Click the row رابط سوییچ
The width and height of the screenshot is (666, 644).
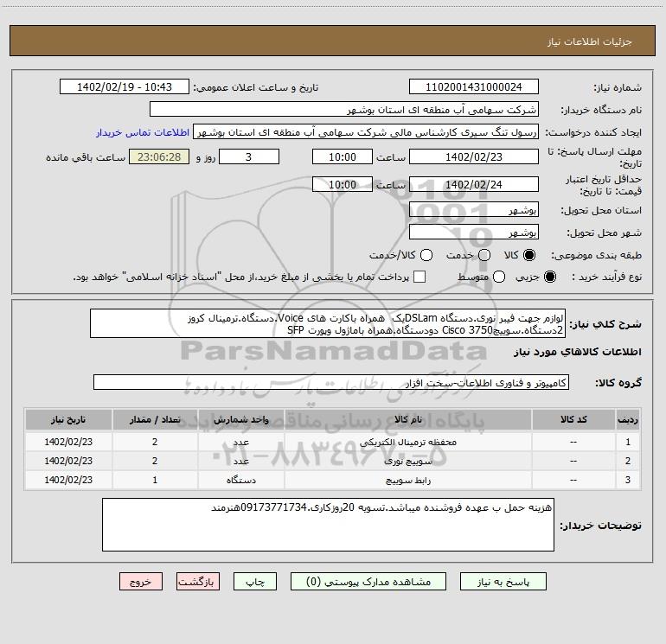(333, 480)
